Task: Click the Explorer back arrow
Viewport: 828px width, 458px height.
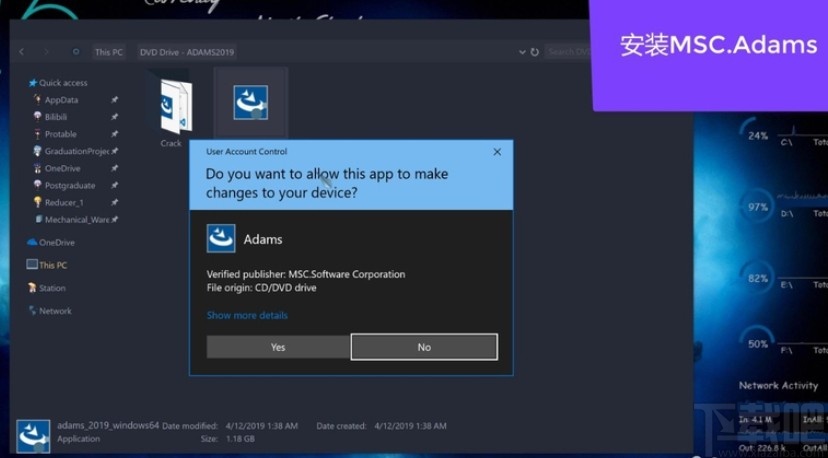Action: pyautogui.click(x=22, y=52)
